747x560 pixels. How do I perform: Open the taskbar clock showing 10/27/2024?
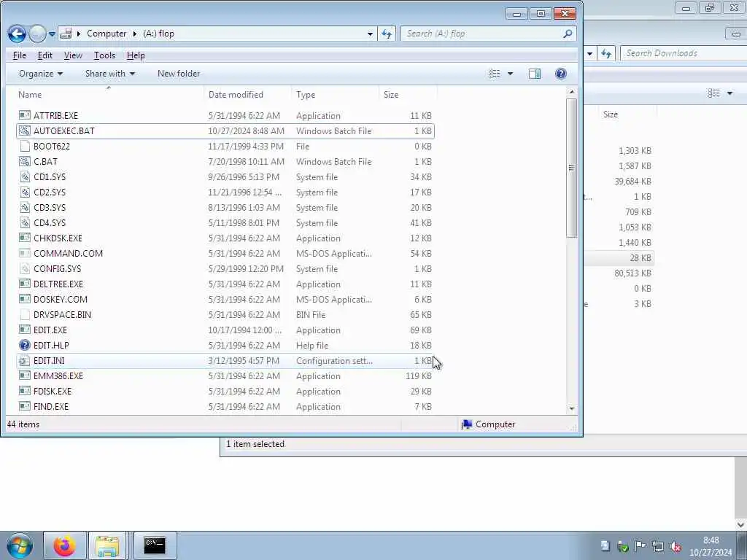click(711, 546)
